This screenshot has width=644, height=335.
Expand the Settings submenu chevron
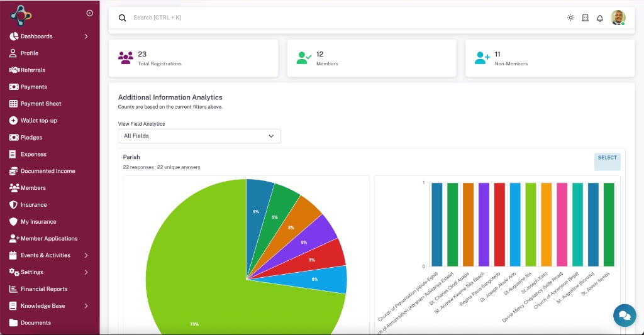[86, 272]
